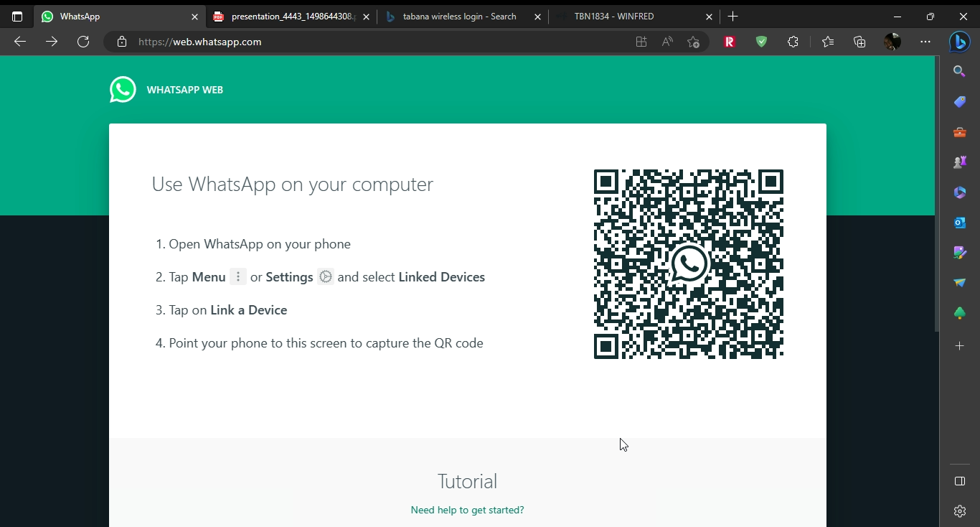Click the 'WHATSAPP WEB' header text

point(185,90)
